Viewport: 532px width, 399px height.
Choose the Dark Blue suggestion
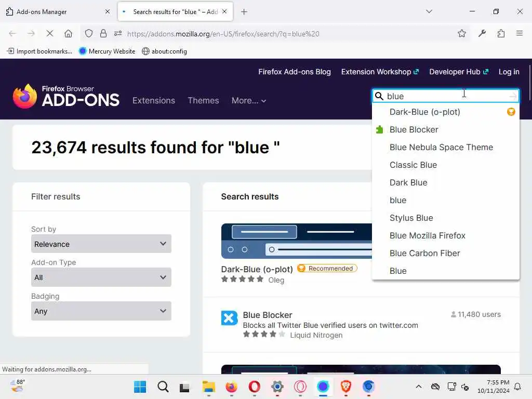(x=445, y=182)
